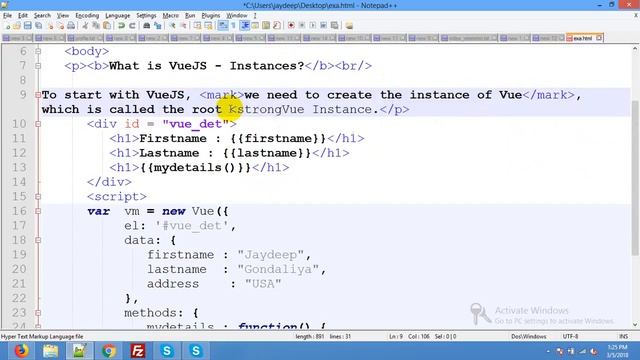Click the Redo toolbar icon
This screenshot has width=640, height=360.
(x=132, y=26)
